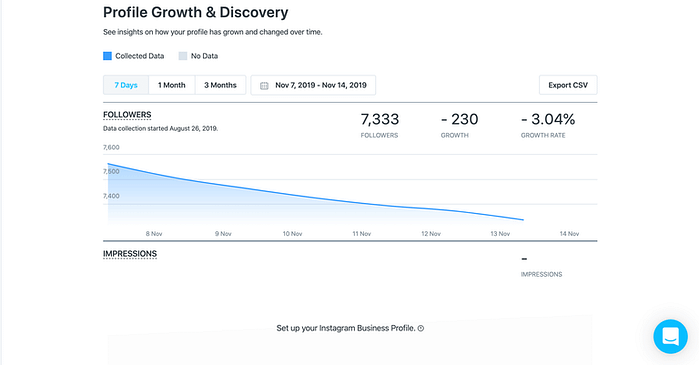Click the 11 Nov axis label

point(362,234)
